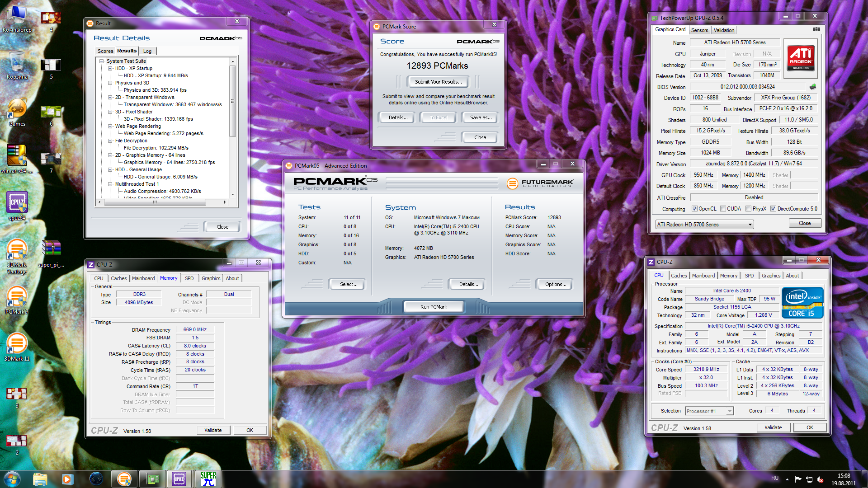Viewport: 868px width, 488px height.
Task: Open Компьютер desktop icon
Action: click(17, 18)
